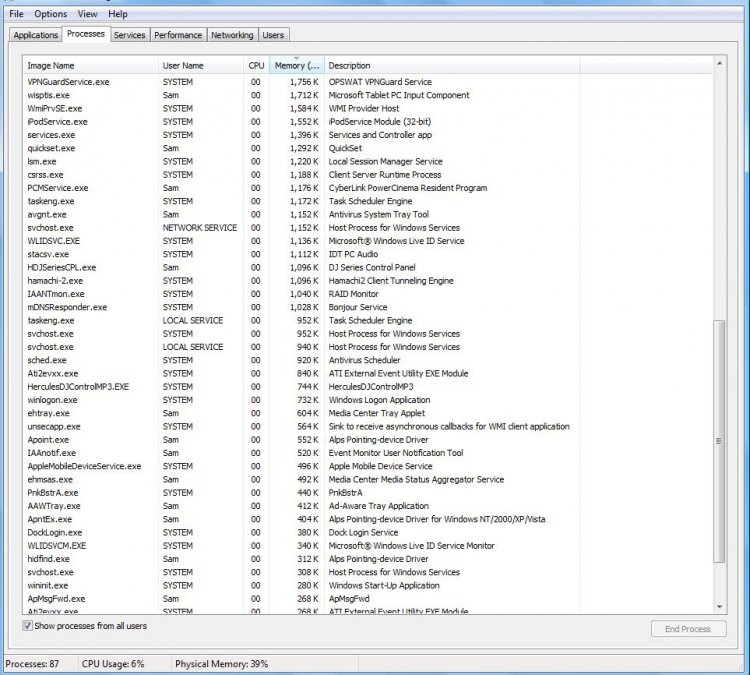Click the CPU Usage: 6% status

113,664
